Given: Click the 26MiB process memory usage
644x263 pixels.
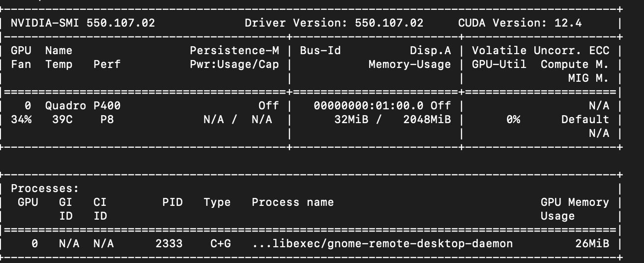Looking at the screenshot, I should [592, 244].
